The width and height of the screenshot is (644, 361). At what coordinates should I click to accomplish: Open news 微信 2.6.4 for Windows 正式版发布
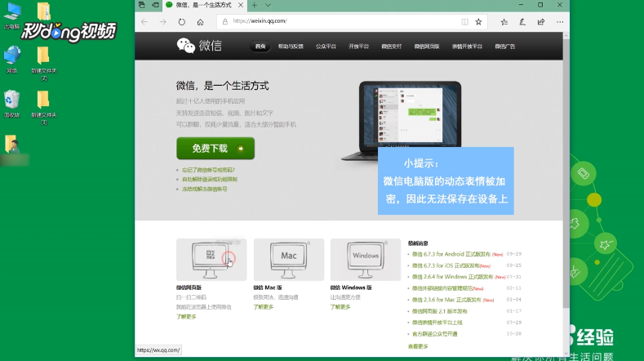(x=453, y=277)
